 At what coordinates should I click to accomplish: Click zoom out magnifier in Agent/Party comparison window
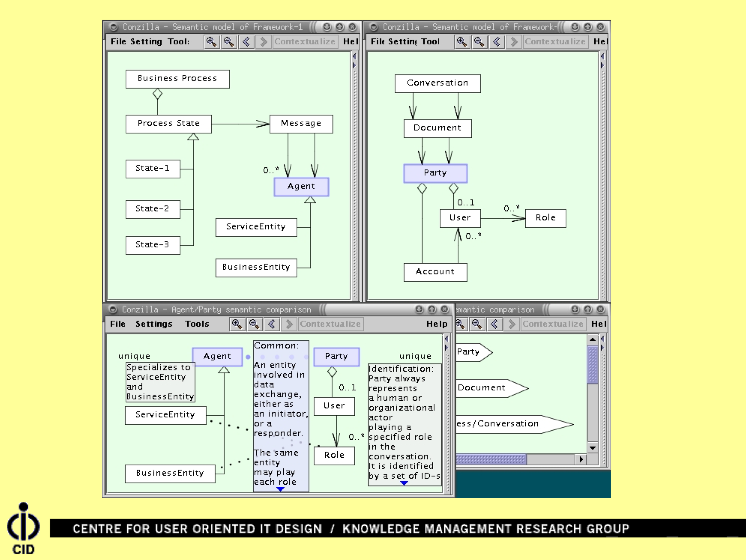click(254, 324)
